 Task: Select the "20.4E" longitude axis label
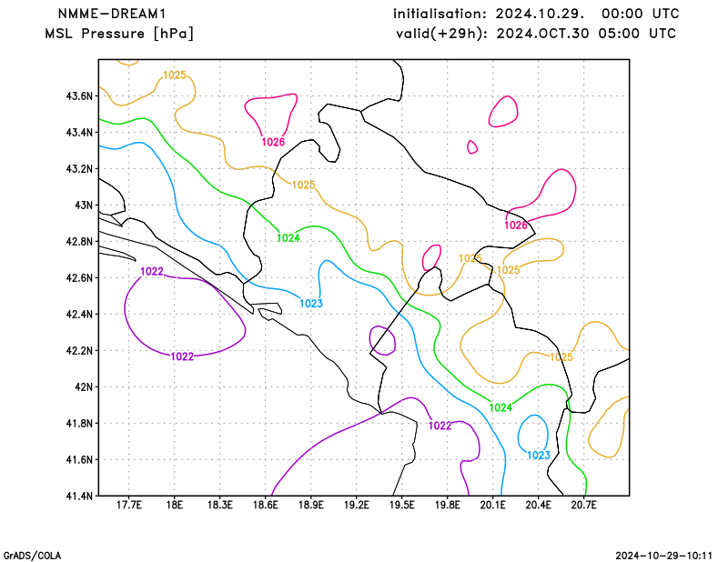coord(538,506)
